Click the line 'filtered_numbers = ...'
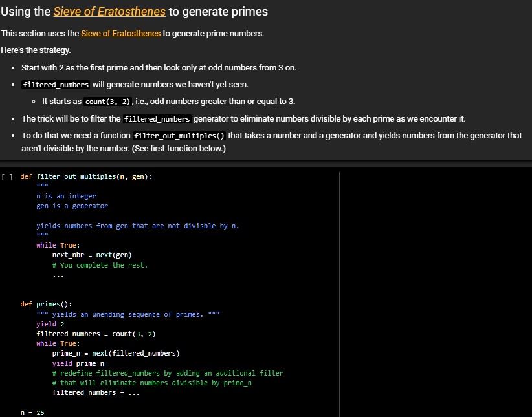Image resolution: width=532 pixels, height=417 pixels. (x=96, y=393)
